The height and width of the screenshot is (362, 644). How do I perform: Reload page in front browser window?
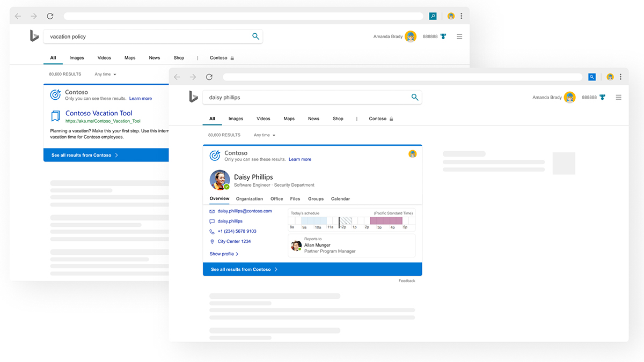pyautogui.click(x=209, y=77)
